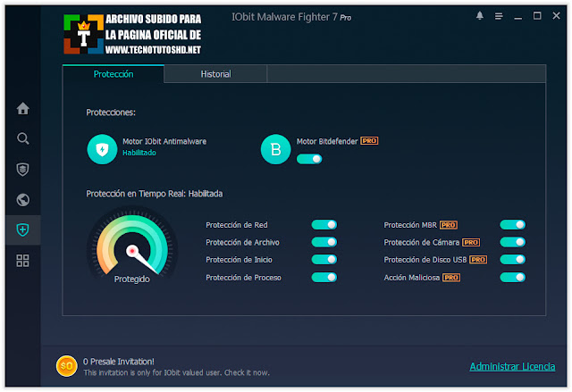Click the PRO badge beside Protección MBR
The image size is (572, 392).
pos(449,225)
